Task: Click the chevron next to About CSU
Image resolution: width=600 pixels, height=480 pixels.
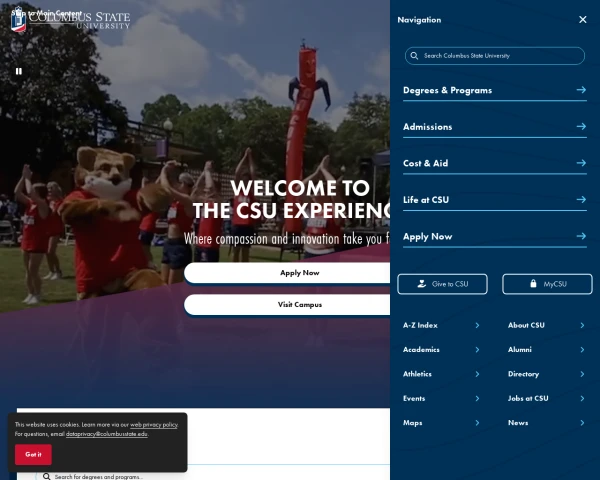Action: [582, 325]
